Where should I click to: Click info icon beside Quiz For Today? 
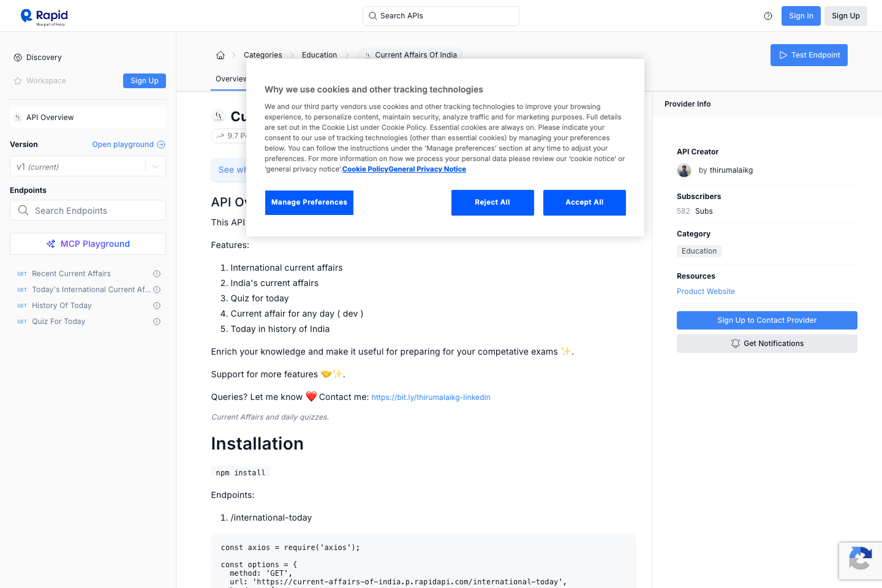[157, 322]
